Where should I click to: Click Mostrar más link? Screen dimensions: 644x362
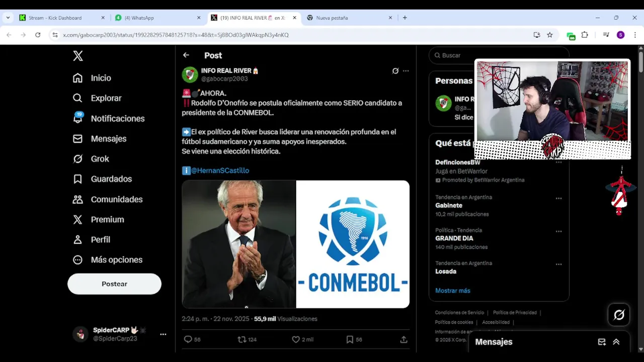453,291
